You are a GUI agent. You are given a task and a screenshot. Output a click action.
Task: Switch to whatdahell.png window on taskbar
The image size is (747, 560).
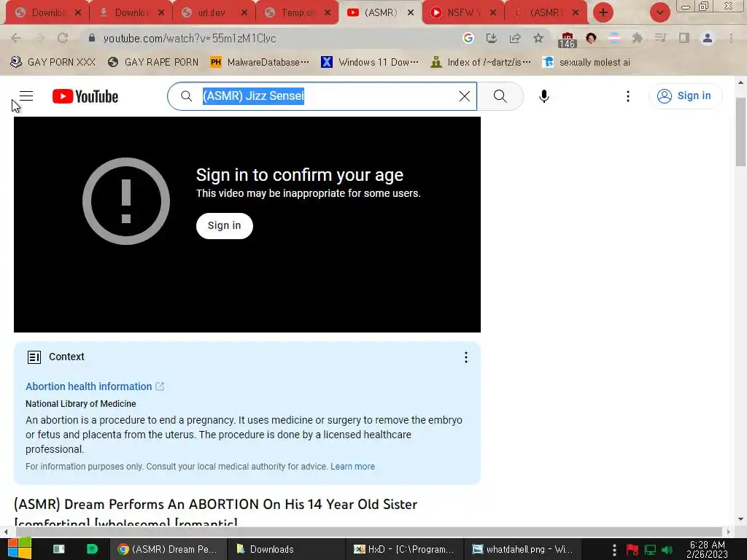click(522, 549)
